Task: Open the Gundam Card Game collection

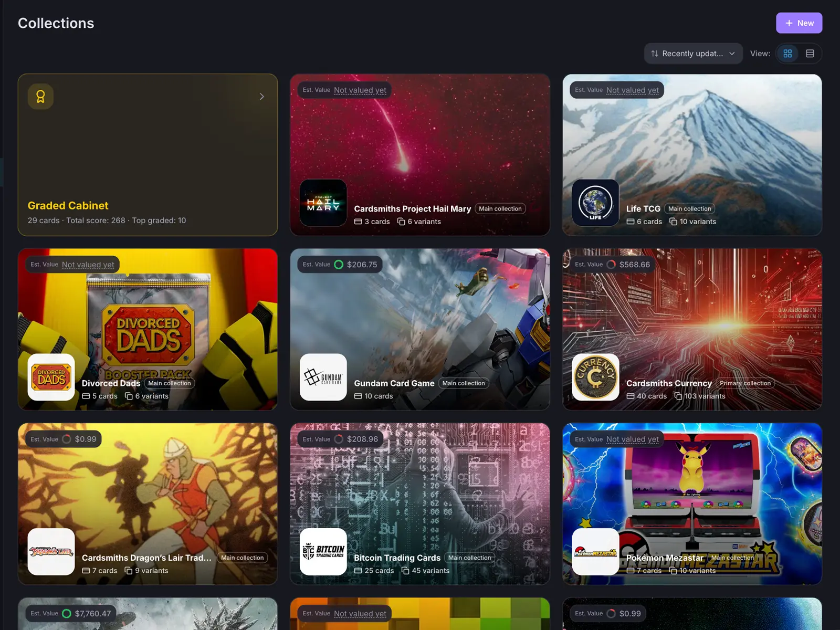Action: pos(394,383)
